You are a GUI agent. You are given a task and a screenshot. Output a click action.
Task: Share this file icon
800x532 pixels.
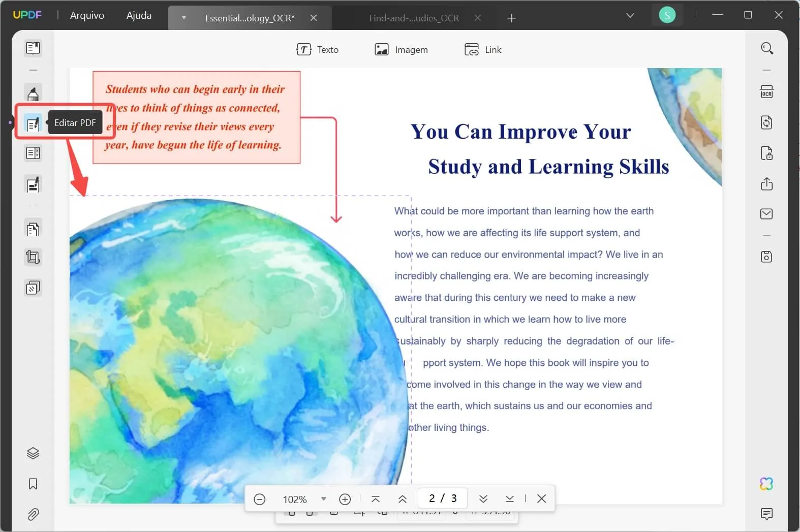tap(767, 183)
